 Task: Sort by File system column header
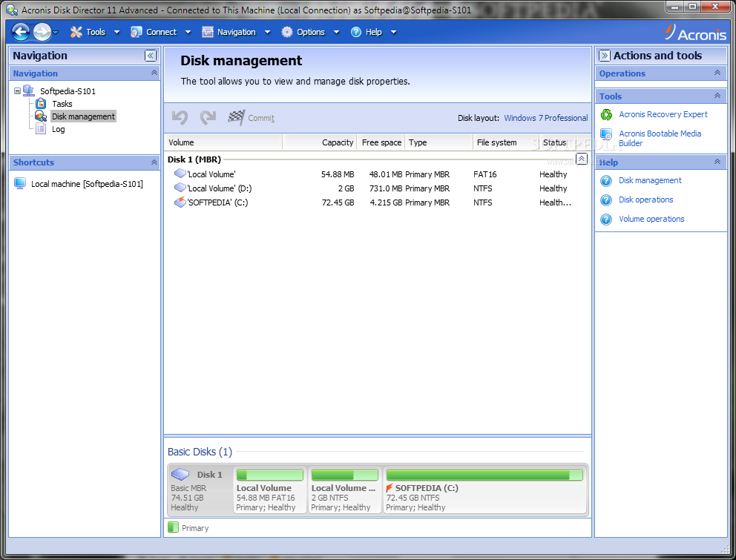point(505,142)
